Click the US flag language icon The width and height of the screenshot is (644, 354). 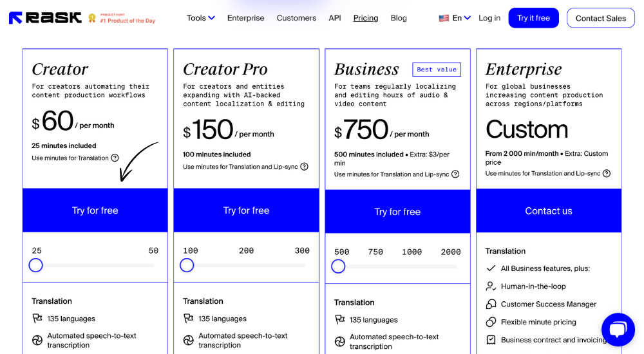click(444, 18)
